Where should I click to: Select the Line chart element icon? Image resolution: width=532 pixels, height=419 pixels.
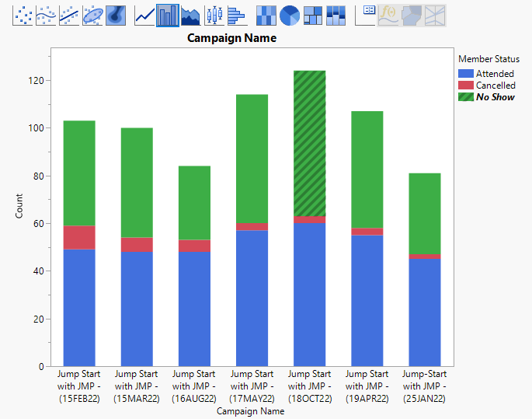coord(144,16)
